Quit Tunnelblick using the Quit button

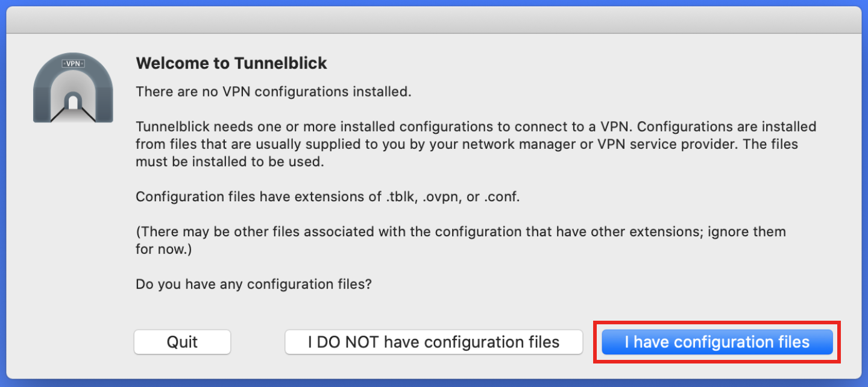point(182,342)
